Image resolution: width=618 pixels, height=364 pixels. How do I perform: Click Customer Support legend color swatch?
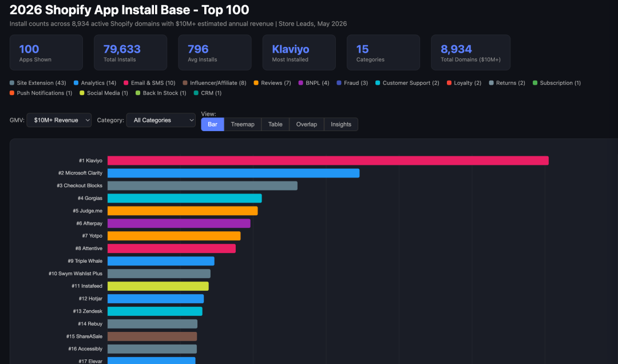tap(378, 83)
